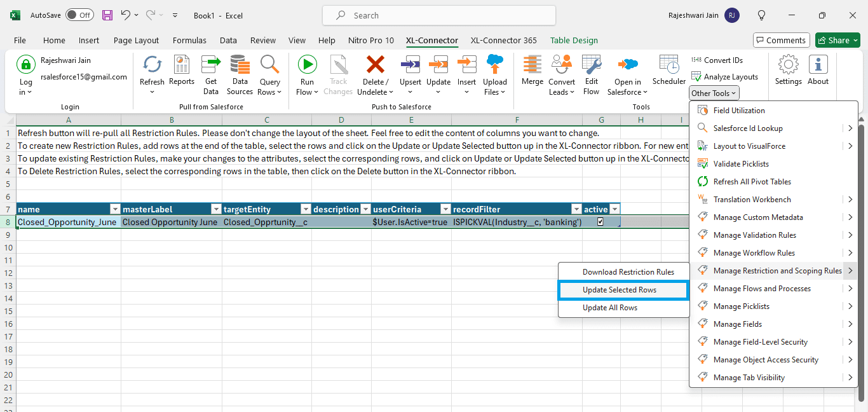The height and width of the screenshot is (412, 868).
Task: Click the Search box in title bar
Action: 438,15
